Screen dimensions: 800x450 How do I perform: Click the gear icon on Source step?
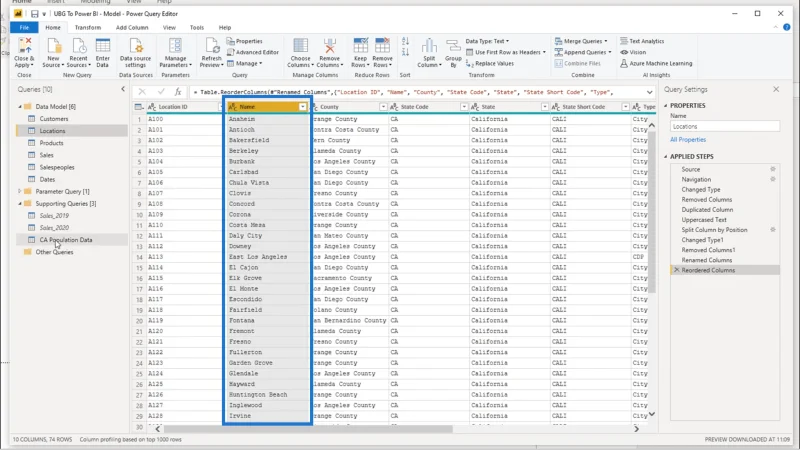pos(773,169)
